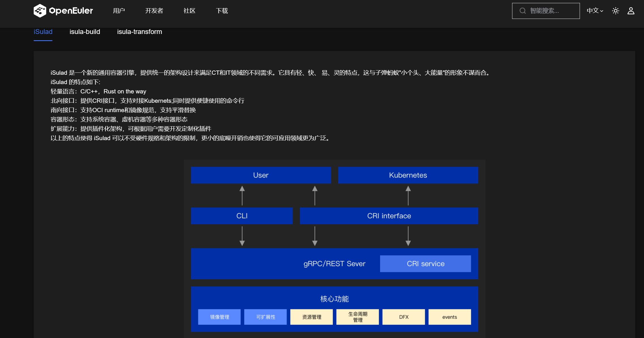644x338 pixels.
Task: Click the events block in diagram
Action: 449,317
